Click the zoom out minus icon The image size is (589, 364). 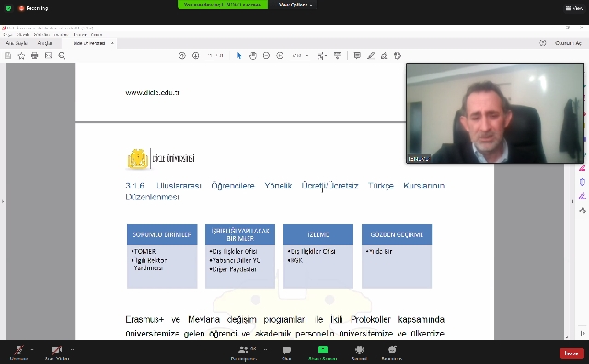coord(266,56)
